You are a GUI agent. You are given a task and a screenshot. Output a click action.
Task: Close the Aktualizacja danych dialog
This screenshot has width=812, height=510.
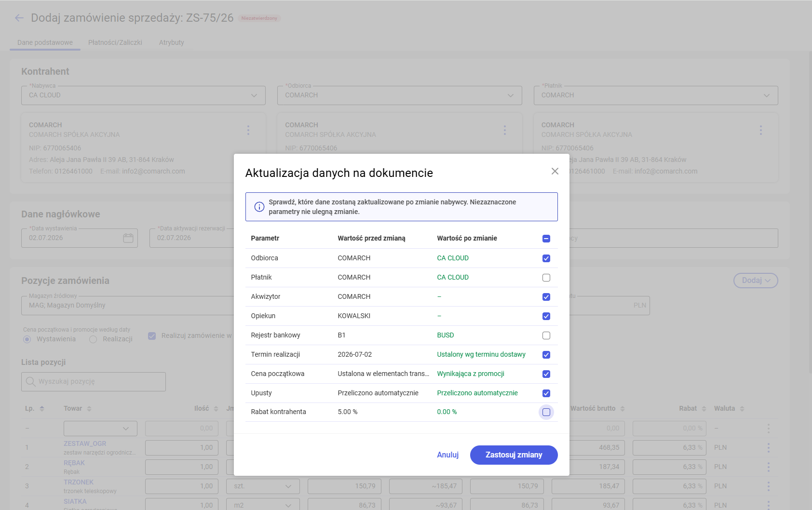click(x=555, y=171)
